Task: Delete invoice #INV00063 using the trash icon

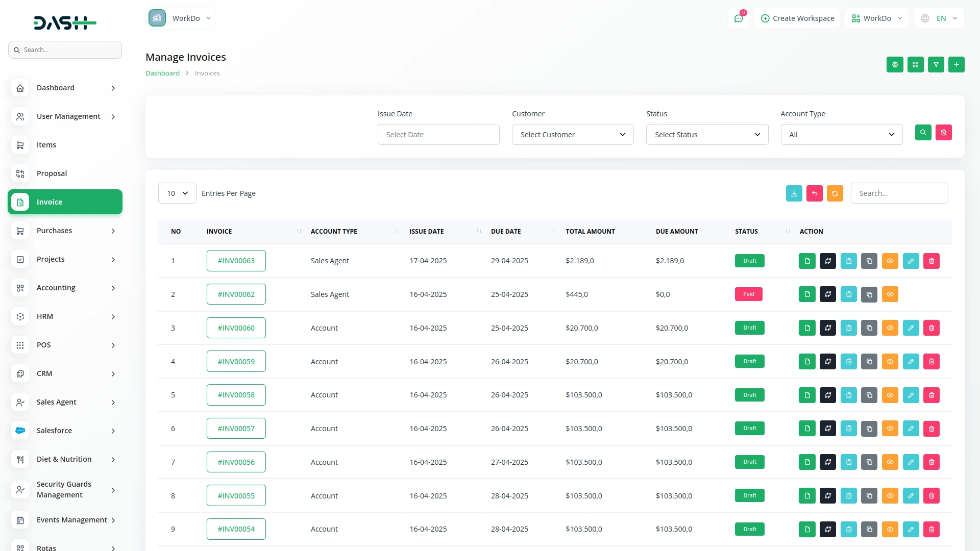Action: [x=931, y=261]
